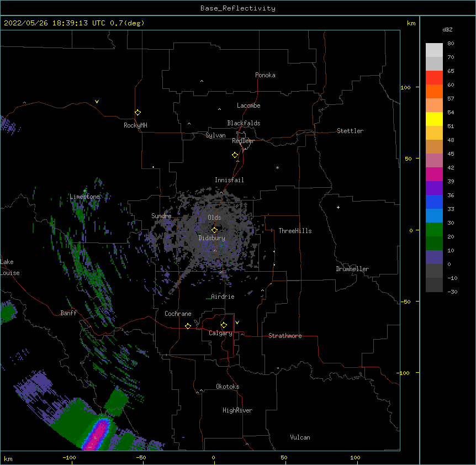Click the orange 60 dBZ legend swatch
This screenshot has width=476, height=465.
434,92
